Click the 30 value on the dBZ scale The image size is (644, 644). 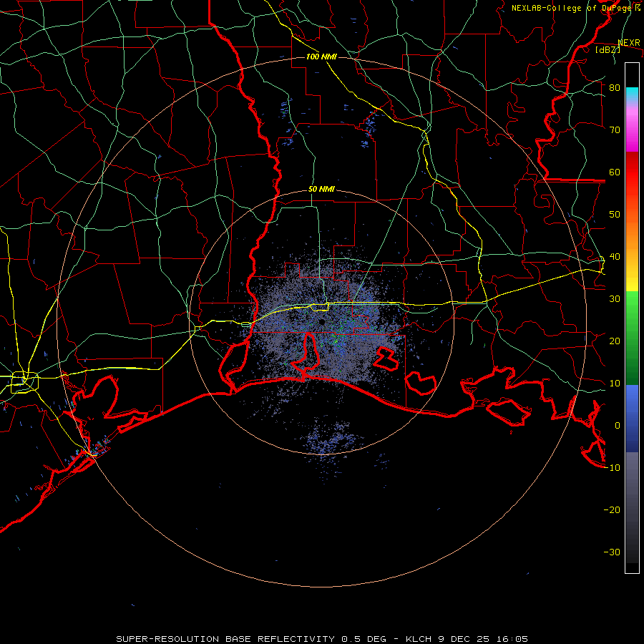coord(615,299)
